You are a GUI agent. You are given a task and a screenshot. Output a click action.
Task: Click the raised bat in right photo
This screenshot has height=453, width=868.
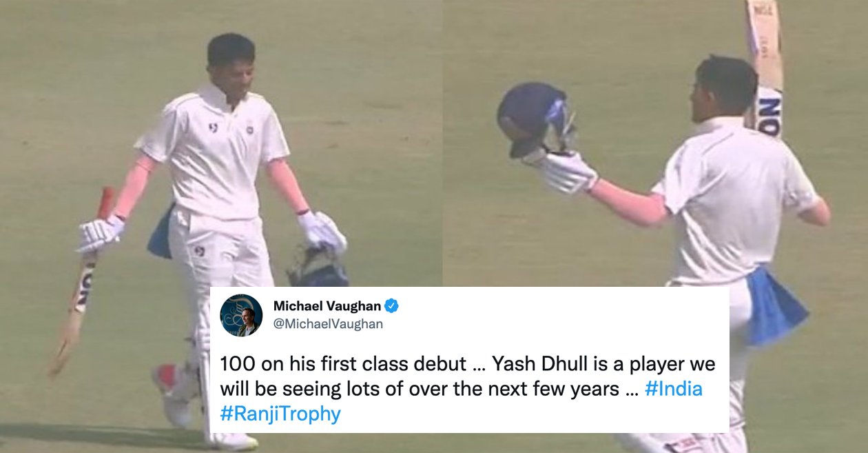(765, 67)
